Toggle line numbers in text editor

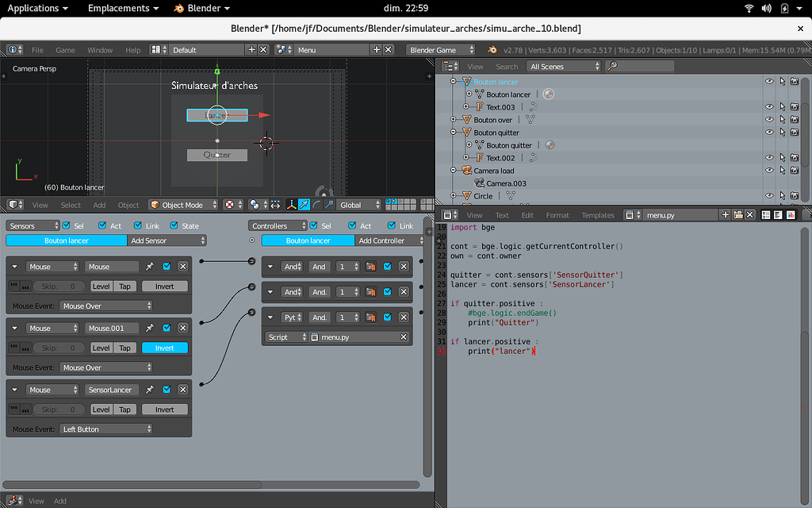coord(766,215)
